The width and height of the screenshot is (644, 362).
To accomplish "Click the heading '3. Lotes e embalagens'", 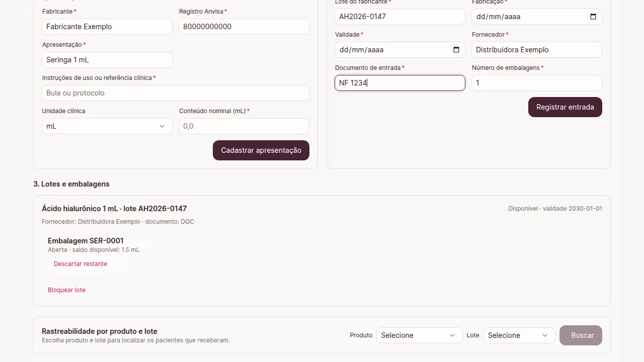I will (x=71, y=184).
